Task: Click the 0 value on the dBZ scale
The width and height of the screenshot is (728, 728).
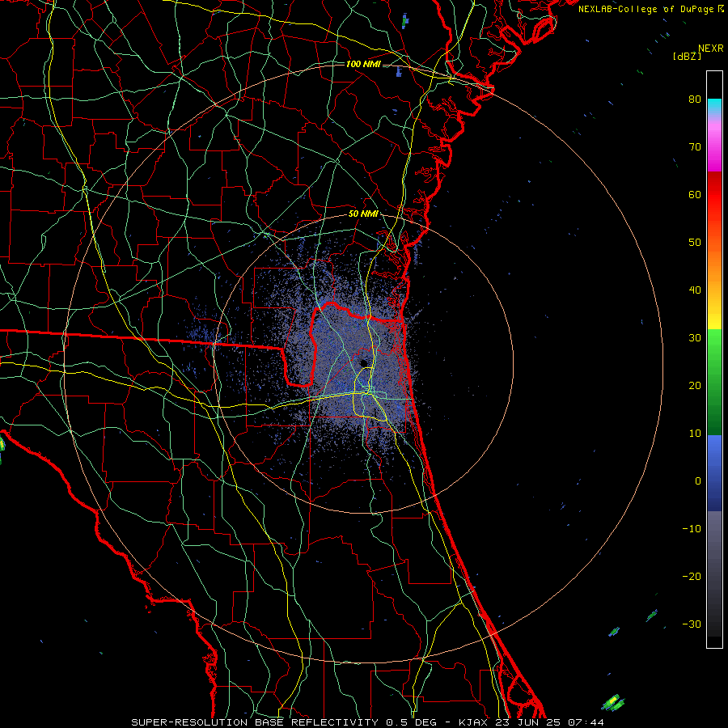Action: click(698, 481)
